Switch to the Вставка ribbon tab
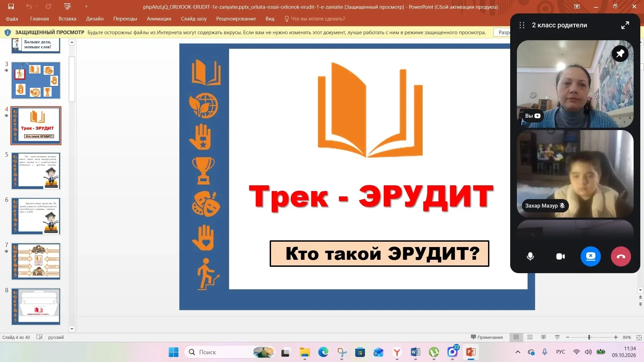The width and height of the screenshot is (644, 362). (67, 19)
